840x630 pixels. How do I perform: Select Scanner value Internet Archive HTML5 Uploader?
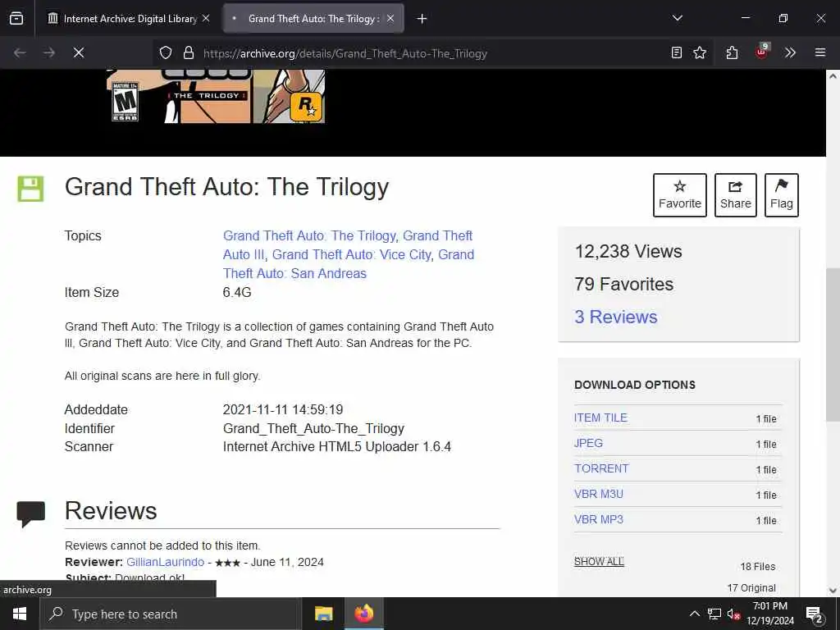point(336,447)
